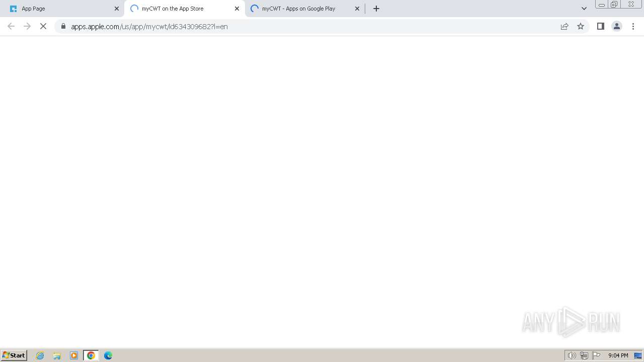
Task: Show desktop via tray monitor icon
Action: tap(638, 355)
